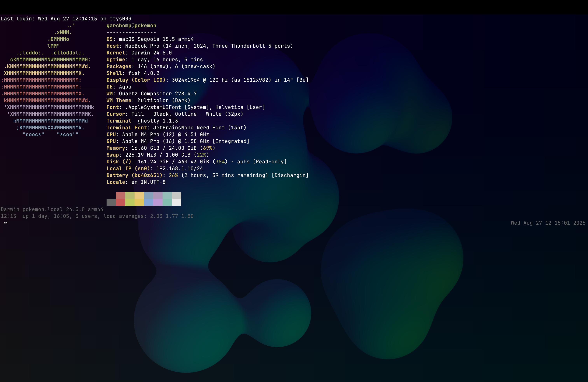
Task: Click the 'Last login: Wed Aug 27 12:14:15' line
Action: pos(66,19)
